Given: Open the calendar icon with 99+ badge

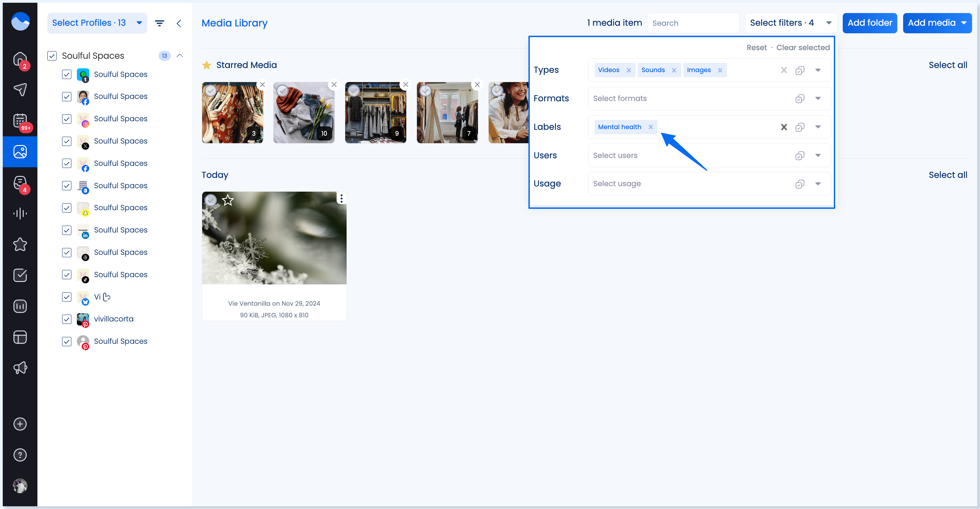Looking at the screenshot, I should pos(20,121).
